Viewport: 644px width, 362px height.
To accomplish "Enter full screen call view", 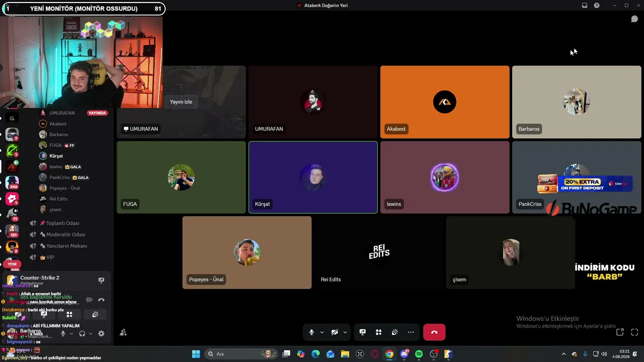I will pyautogui.click(x=634, y=332).
